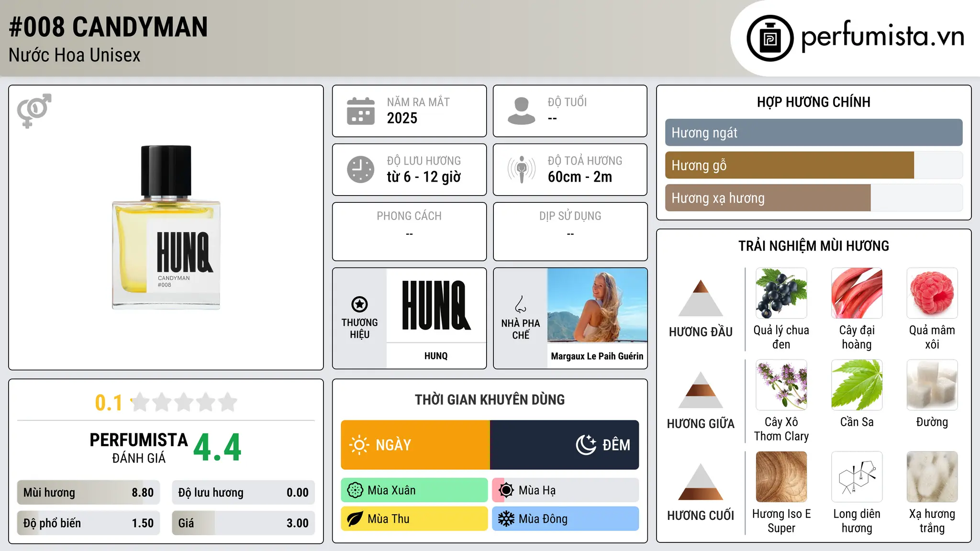This screenshot has height=551, width=980.
Task: Click the Đêm nighttime segment
Action: [x=565, y=445]
